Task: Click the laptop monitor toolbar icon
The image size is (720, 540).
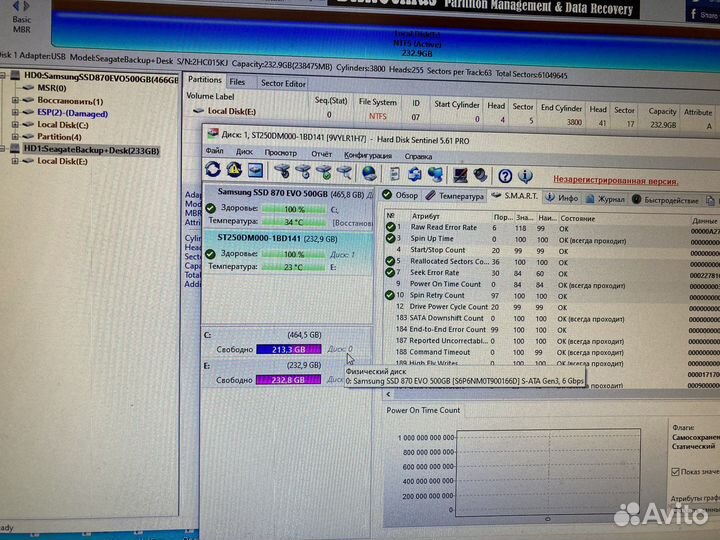Action: click(x=460, y=175)
